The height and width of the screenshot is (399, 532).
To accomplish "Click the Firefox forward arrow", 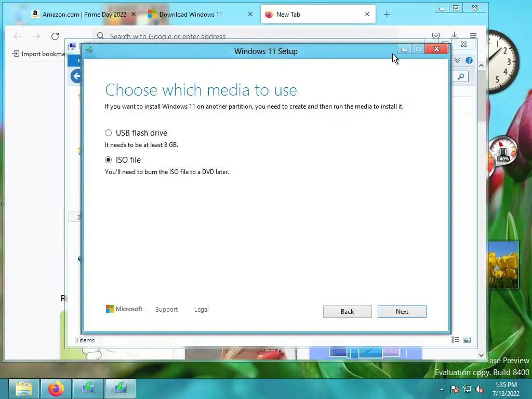I will (x=36, y=36).
